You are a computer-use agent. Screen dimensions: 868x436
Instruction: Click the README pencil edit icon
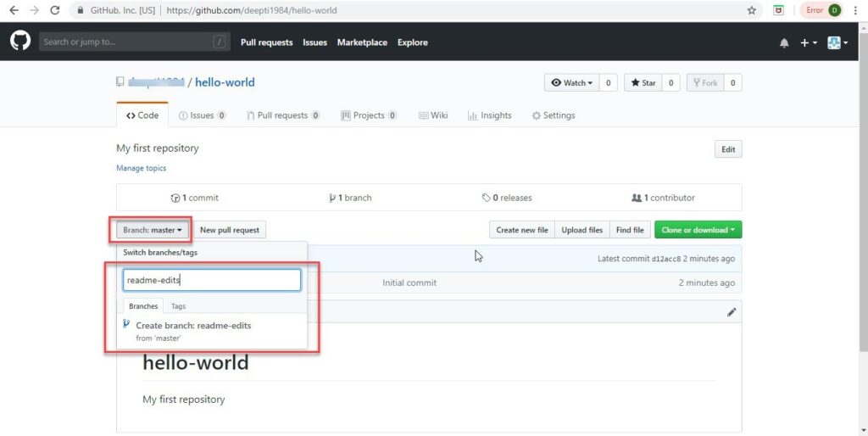click(x=732, y=312)
